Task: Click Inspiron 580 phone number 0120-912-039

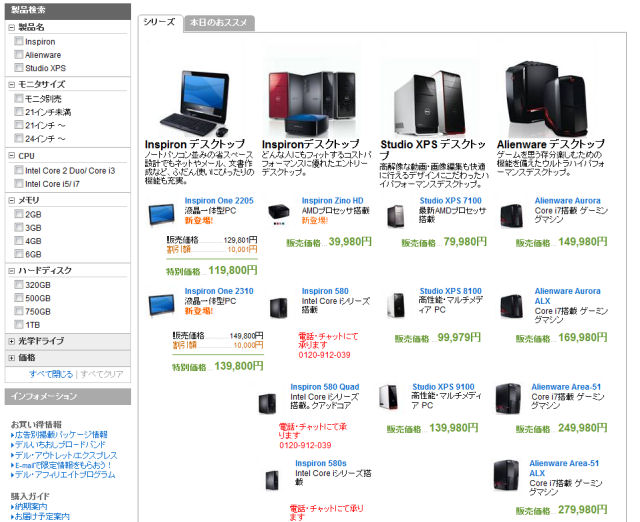Action: point(324,355)
